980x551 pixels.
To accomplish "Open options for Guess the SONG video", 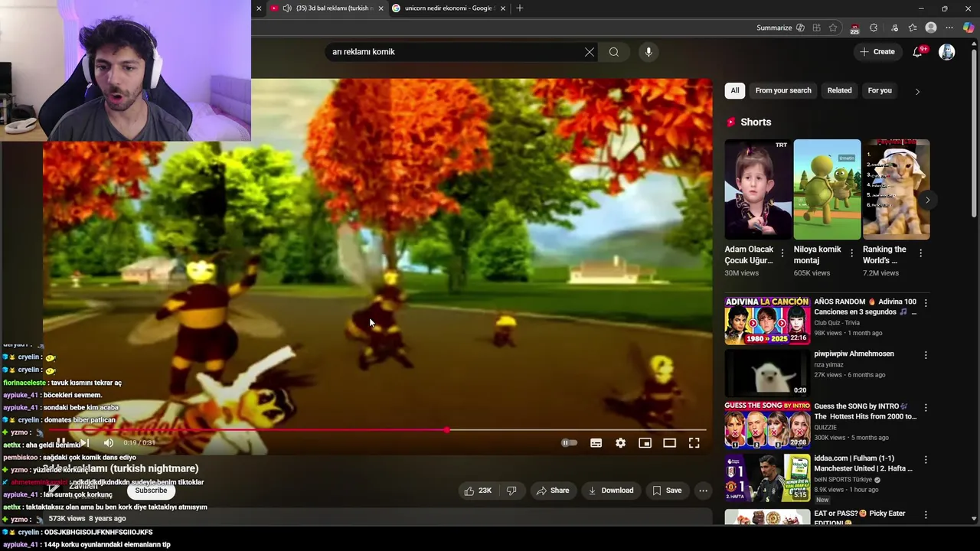I will [926, 408].
